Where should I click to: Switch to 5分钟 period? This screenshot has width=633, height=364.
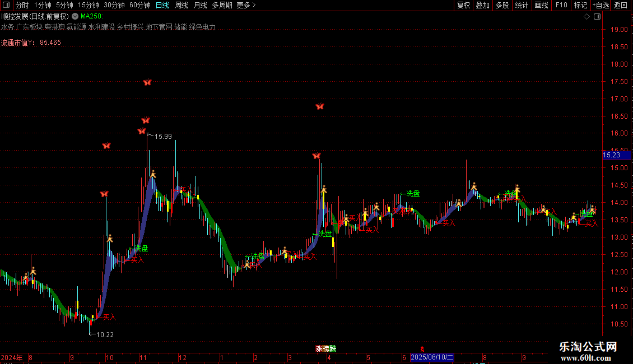pyautogui.click(x=64, y=5)
